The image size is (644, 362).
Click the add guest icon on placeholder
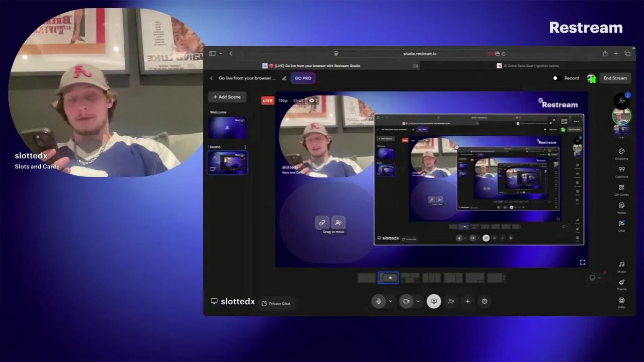point(338,223)
